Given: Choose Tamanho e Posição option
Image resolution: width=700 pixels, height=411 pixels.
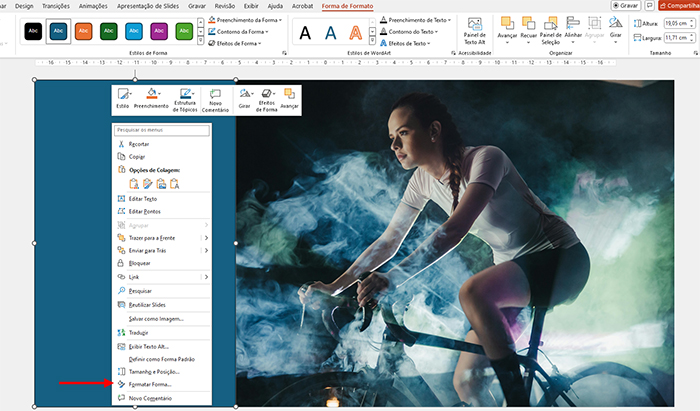Looking at the screenshot, I should coord(162,371).
